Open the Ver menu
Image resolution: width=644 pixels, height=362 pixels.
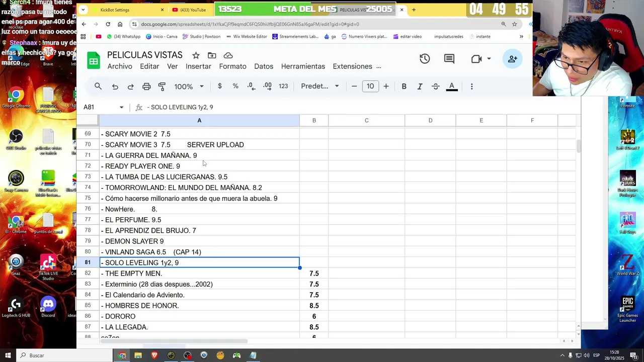173,66
